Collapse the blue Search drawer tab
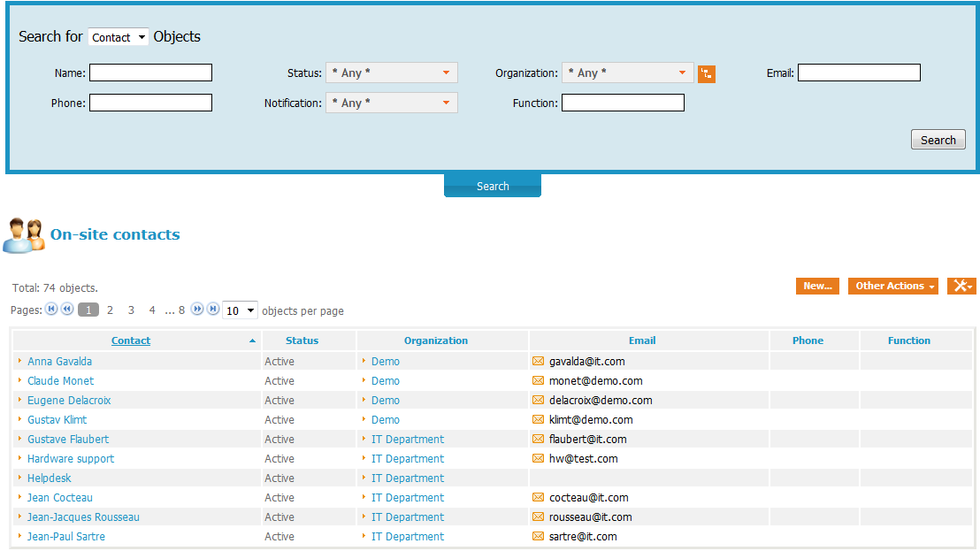Image resolution: width=980 pixels, height=551 pixels. [492, 186]
